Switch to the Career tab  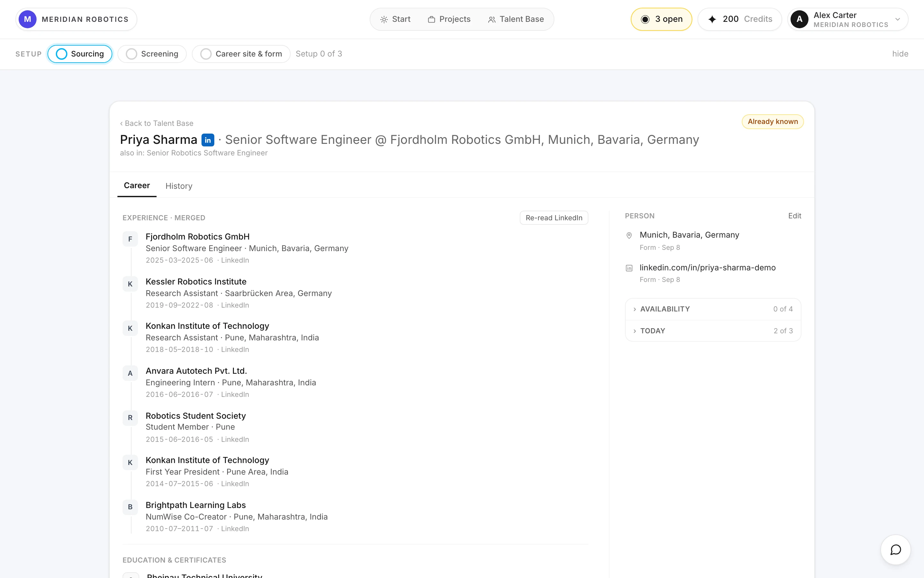point(137,186)
